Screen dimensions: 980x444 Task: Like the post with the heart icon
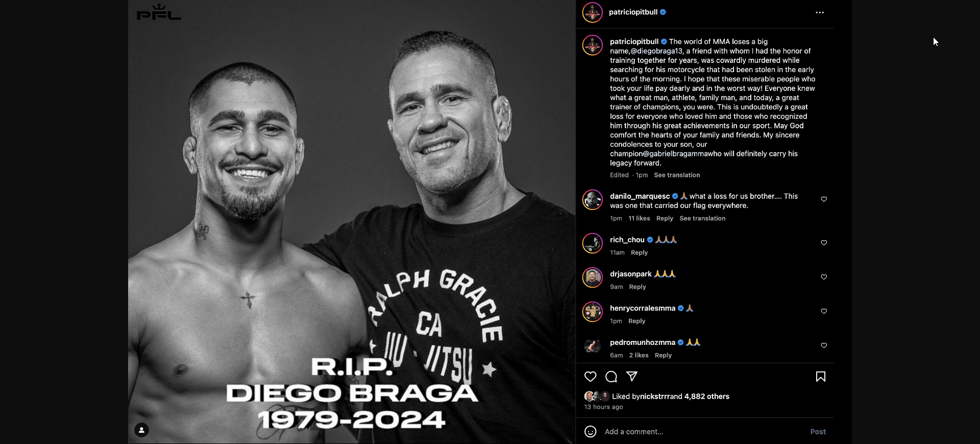click(591, 377)
